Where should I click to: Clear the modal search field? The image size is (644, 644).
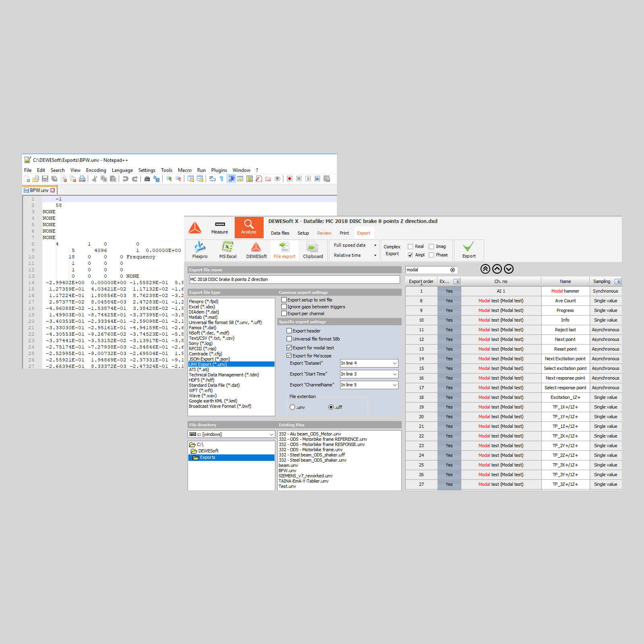(452, 270)
